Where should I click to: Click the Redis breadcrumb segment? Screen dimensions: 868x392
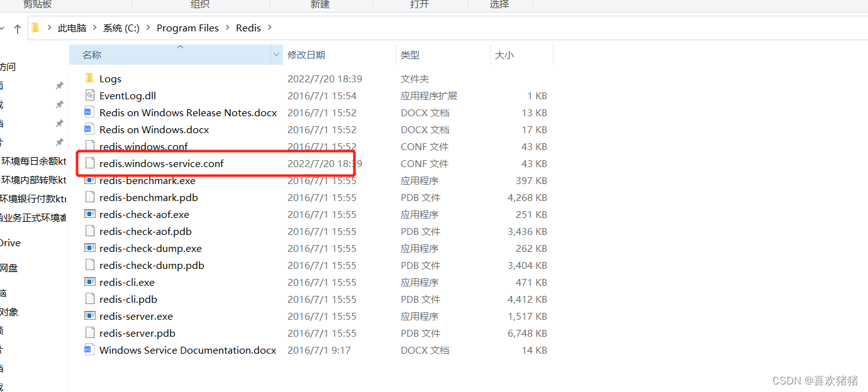pos(248,28)
